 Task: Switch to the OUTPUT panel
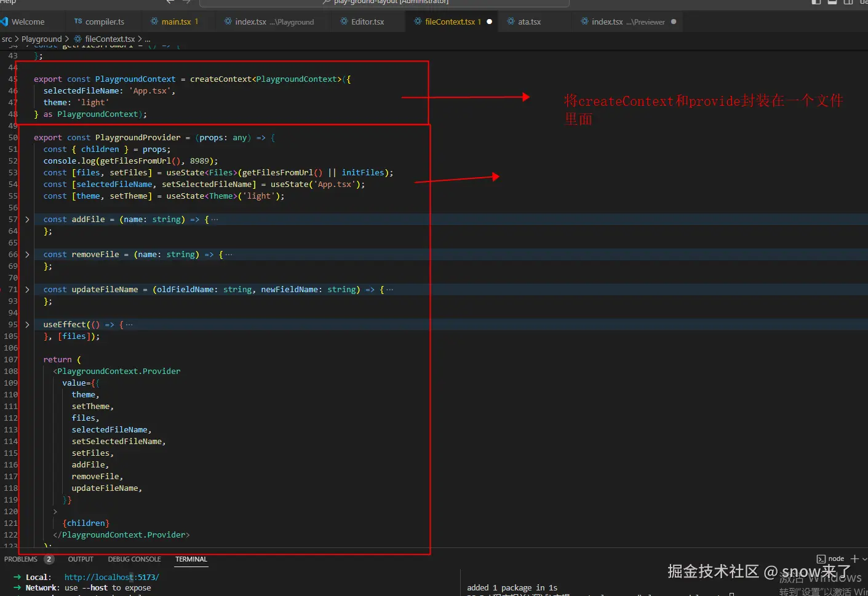[x=81, y=559]
